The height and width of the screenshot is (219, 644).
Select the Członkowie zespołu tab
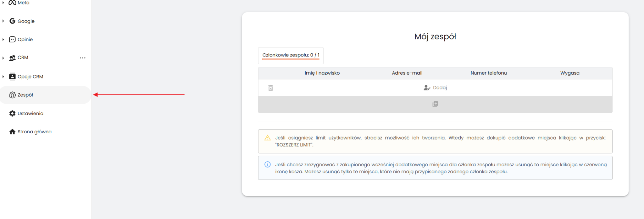[291, 55]
